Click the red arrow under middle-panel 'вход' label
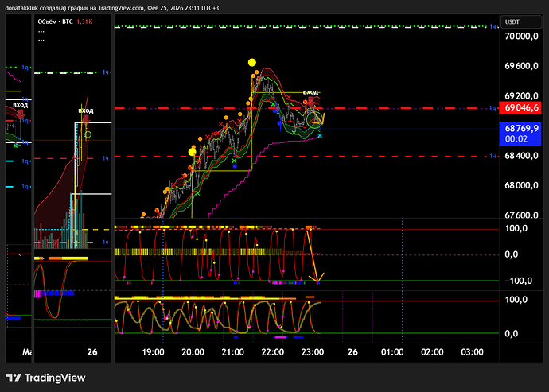549x392 pixels. coord(85,121)
